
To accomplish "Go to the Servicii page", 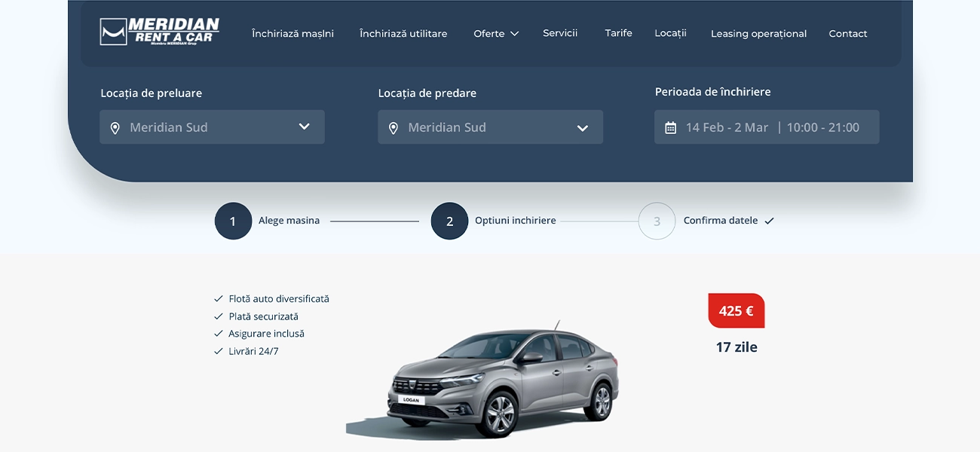I will 560,33.
